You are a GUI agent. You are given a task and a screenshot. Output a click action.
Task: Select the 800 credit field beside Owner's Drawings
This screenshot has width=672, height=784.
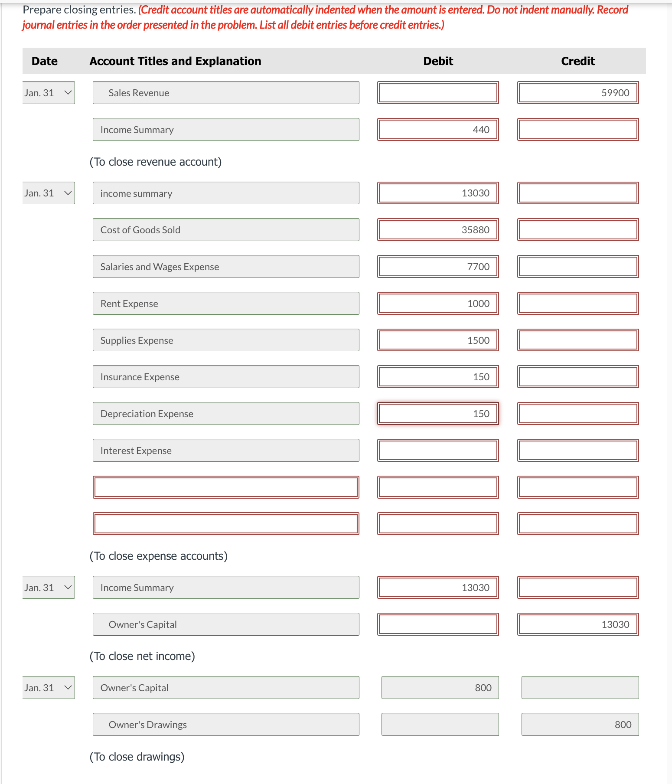pos(580,724)
